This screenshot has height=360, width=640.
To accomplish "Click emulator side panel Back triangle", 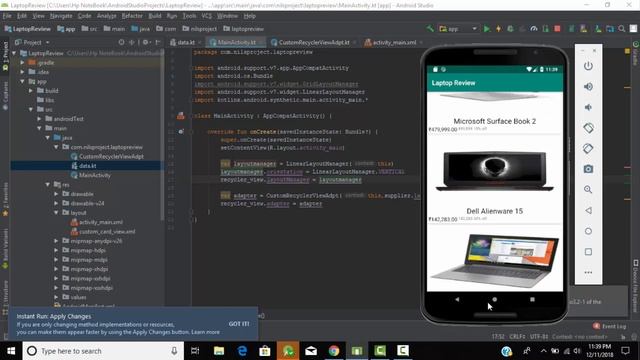I will click(588, 211).
